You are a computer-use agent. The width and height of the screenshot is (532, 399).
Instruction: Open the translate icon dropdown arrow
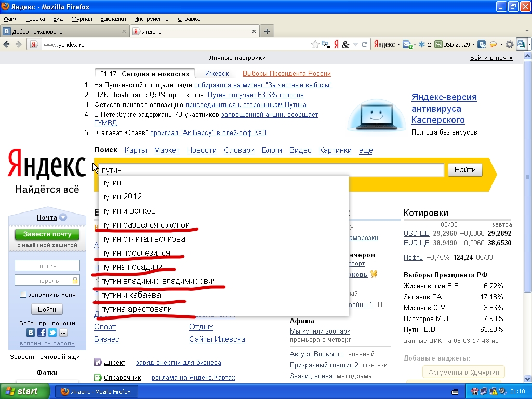[x=528, y=45]
